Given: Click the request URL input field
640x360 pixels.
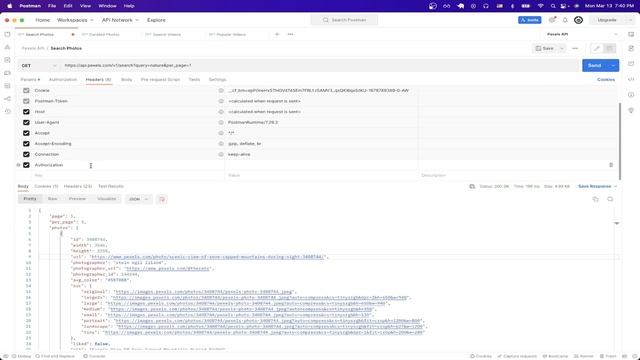Looking at the screenshot, I should [x=320, y=65].
